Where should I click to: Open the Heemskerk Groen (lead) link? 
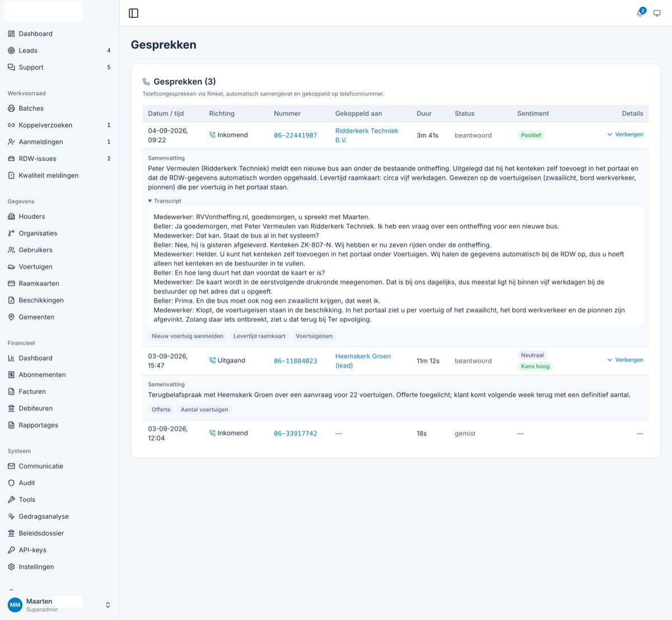point(363,361)
